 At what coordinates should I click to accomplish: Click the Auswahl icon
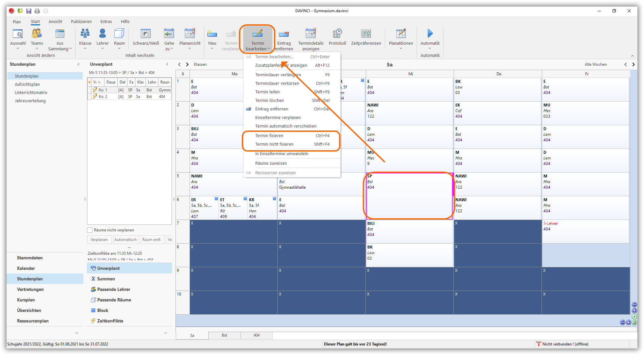18,34
